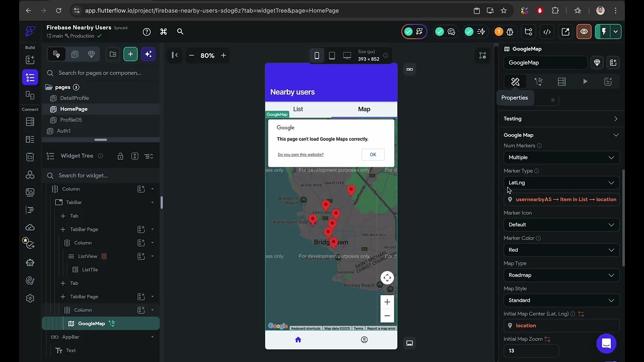Switch to the Animations play tab icon

(585, 81)
